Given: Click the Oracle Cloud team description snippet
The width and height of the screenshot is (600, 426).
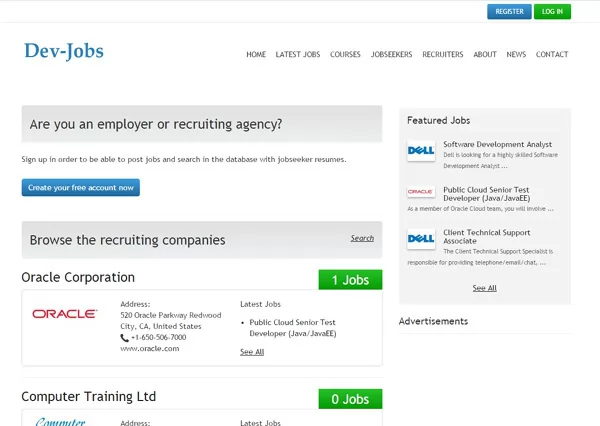Looking at the screenshot, I should coord(480,209).
